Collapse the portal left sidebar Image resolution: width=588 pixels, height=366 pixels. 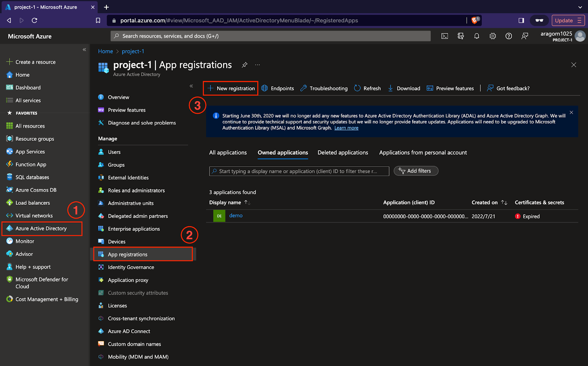85,50
